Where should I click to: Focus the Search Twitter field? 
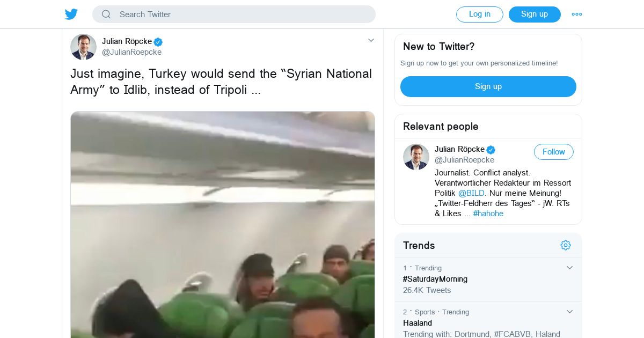[x=234, y=14]
